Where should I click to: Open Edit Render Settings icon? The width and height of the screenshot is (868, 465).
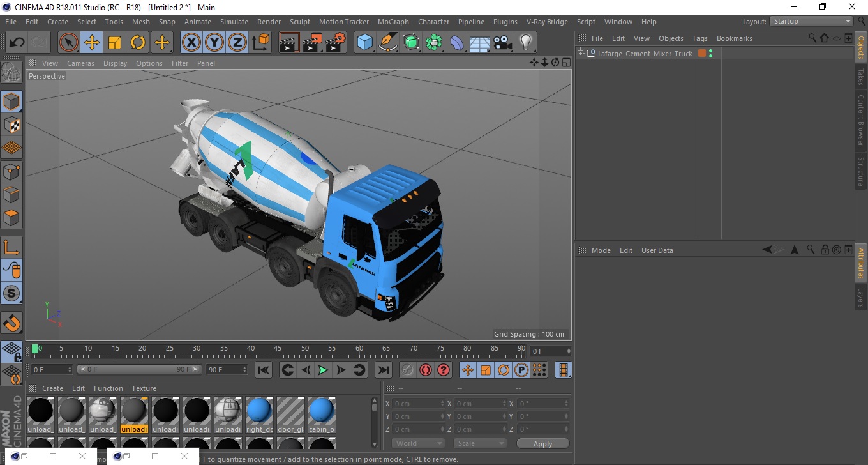pos(335,43)
